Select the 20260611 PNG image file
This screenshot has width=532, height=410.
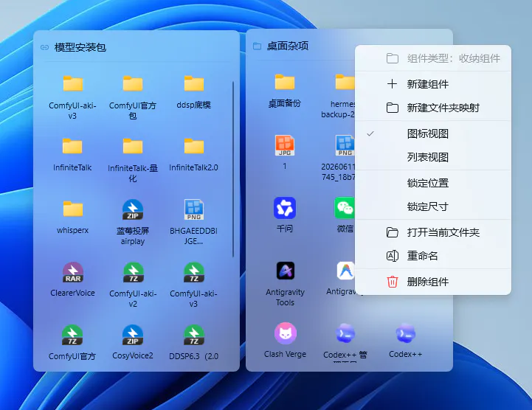[x=345, y=145]
